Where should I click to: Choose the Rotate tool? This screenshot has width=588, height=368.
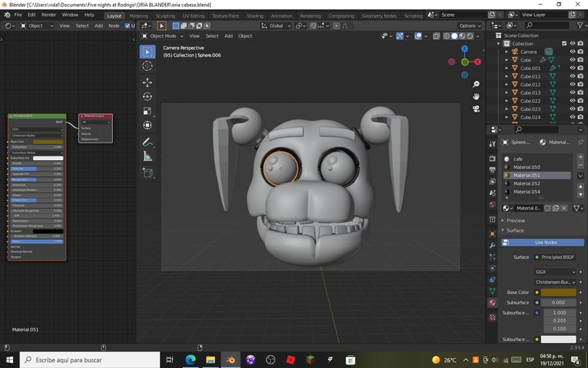pos(148,96)
